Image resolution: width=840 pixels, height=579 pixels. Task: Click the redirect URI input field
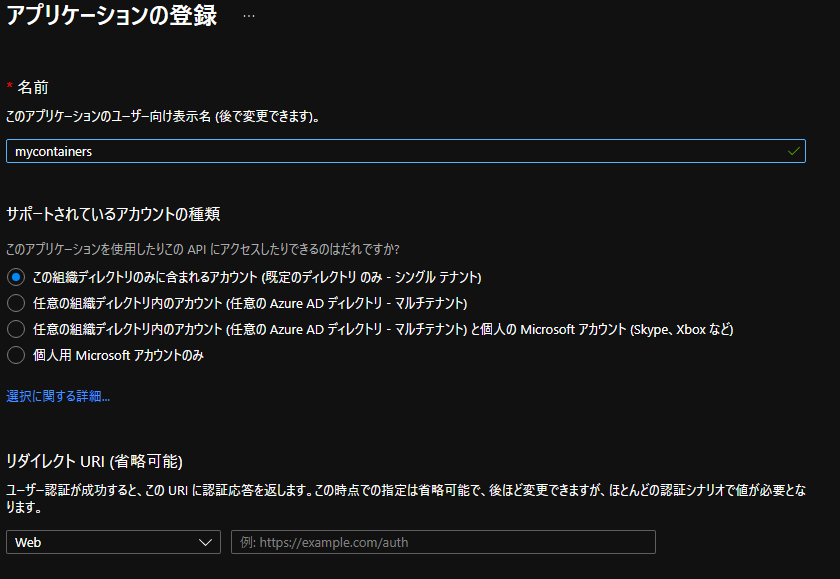tap(443, 542)
